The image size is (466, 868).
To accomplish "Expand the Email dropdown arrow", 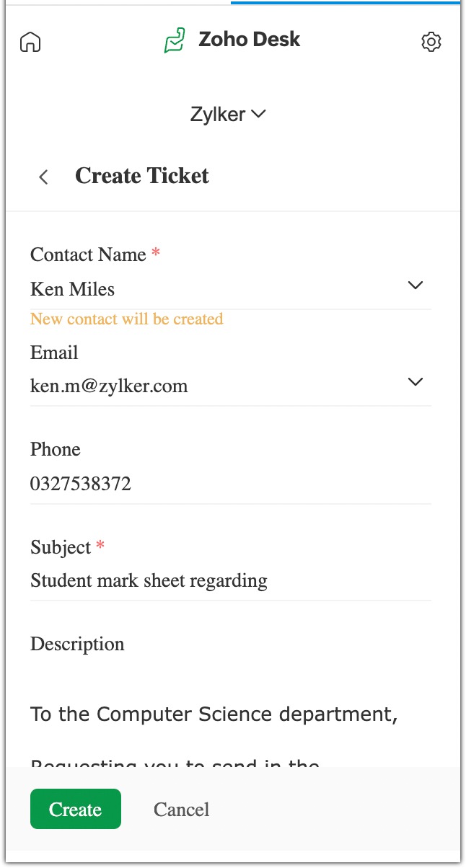I will point(415,382).
